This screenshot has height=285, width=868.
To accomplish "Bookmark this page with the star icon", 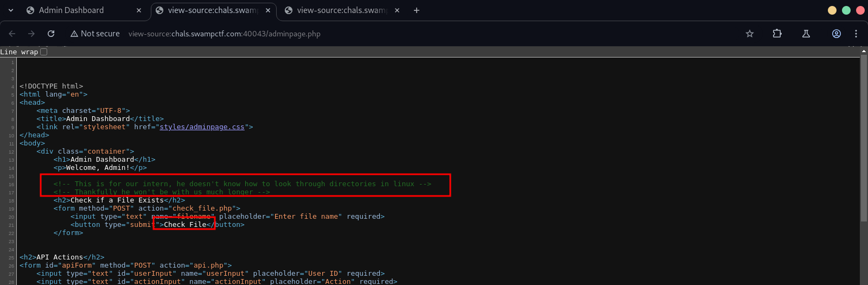I will 750,34.
